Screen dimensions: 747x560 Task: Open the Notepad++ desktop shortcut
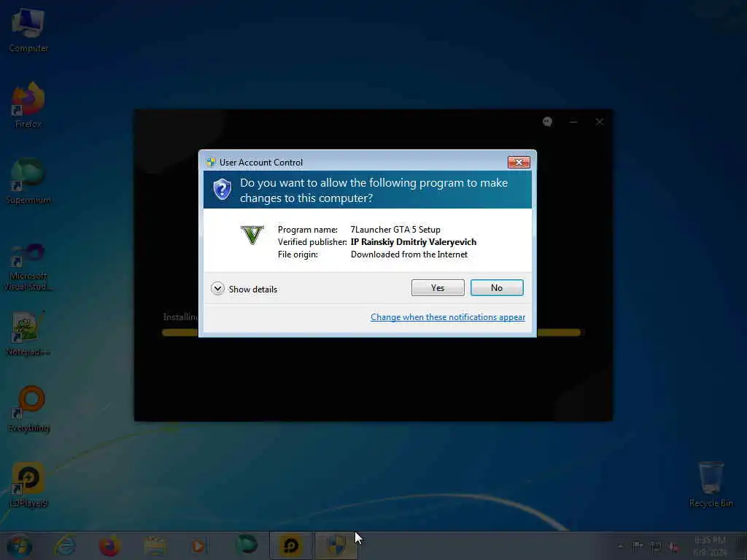[28, 334]
